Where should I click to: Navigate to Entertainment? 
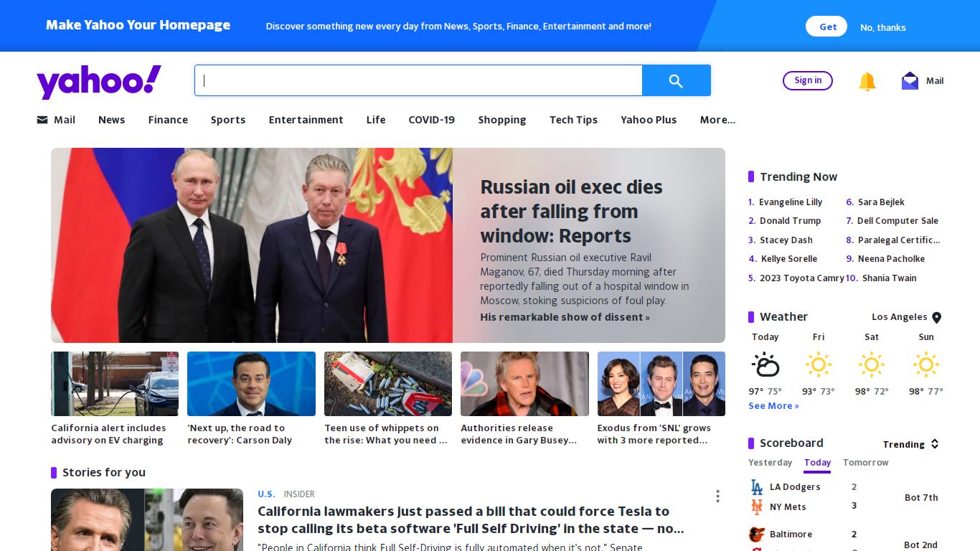tap(306, 120)
